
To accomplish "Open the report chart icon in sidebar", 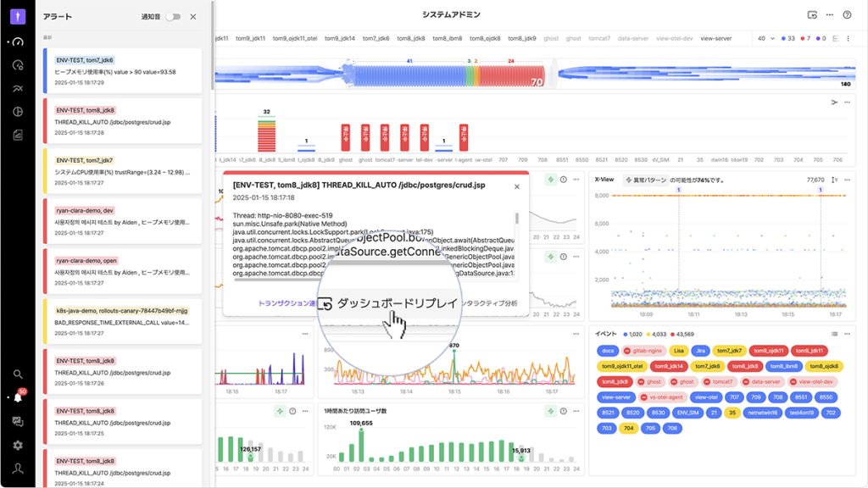I will pos(18,135).
